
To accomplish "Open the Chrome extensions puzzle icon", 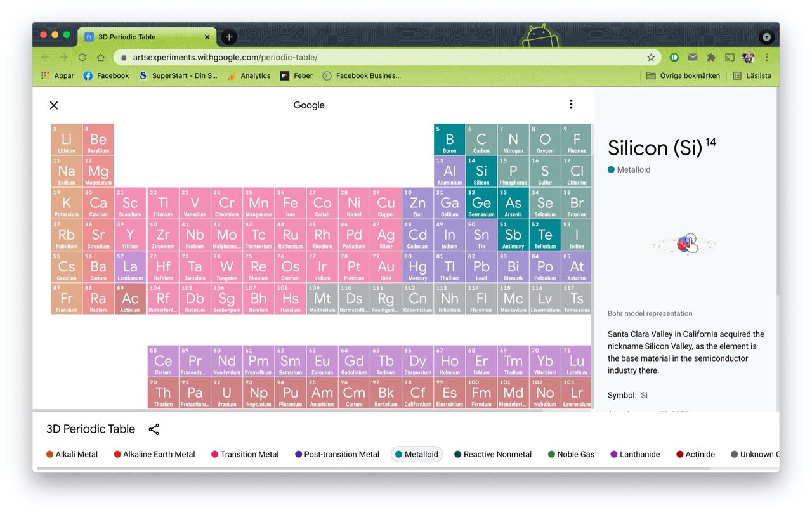I will (x=711, y=57).
